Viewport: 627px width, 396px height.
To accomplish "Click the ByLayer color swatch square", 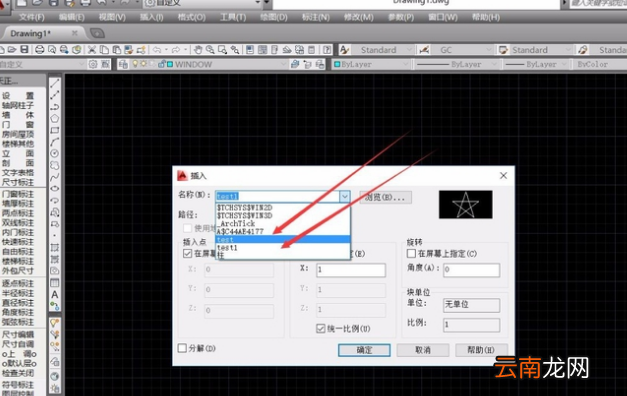I will pos(337,64).
